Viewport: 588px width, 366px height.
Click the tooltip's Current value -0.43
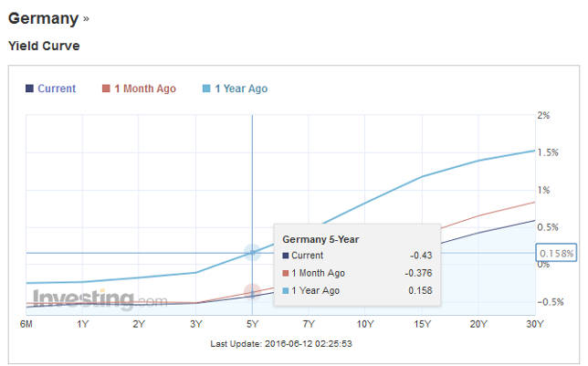pyautogui.click(x=420, y=256)
